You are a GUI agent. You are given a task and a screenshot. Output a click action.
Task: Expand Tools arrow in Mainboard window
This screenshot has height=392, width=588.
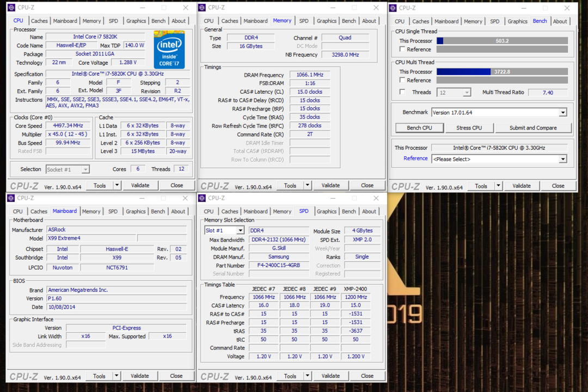tap(117, 376)
